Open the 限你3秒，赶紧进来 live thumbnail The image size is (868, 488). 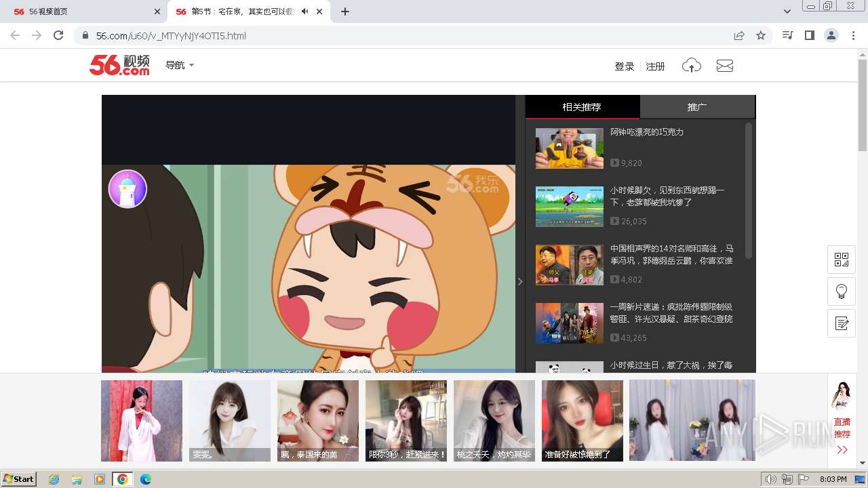[x=406, y=421]
